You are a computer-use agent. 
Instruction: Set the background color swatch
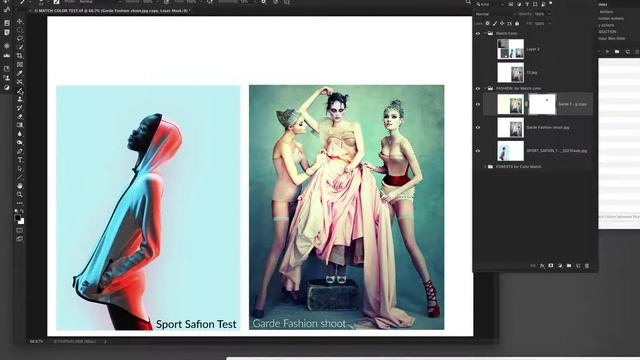21,221
